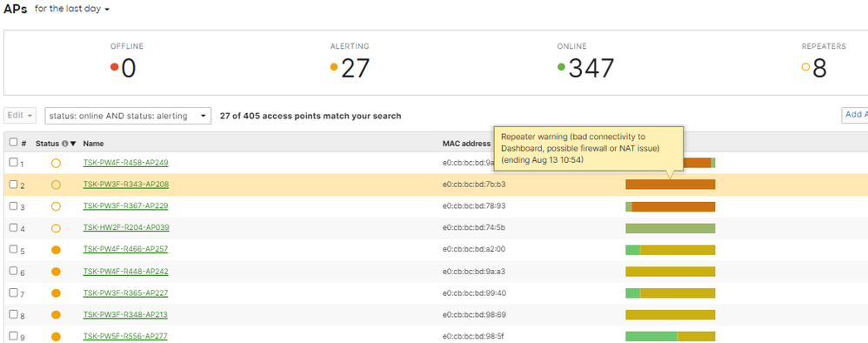Click the hollow Repeaters status circle
The height and width of the screenshot is (343, 868).
click(805, 67)
